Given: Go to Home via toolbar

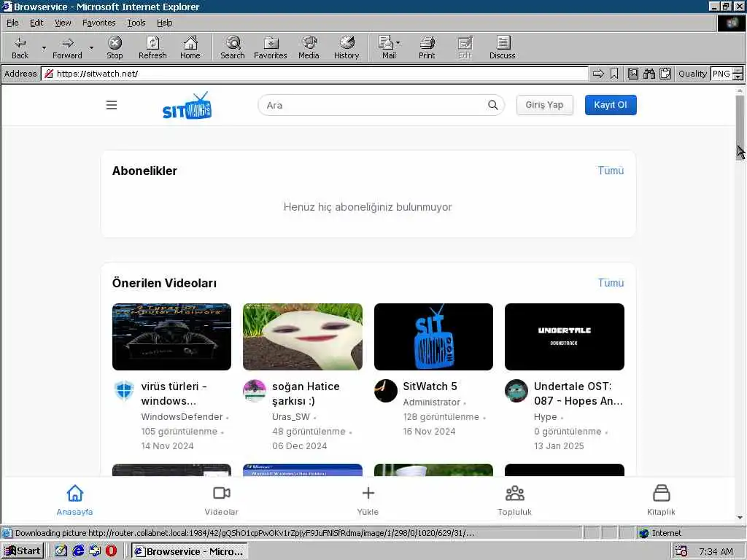Looking at the screenshot, I should (190, 47).
